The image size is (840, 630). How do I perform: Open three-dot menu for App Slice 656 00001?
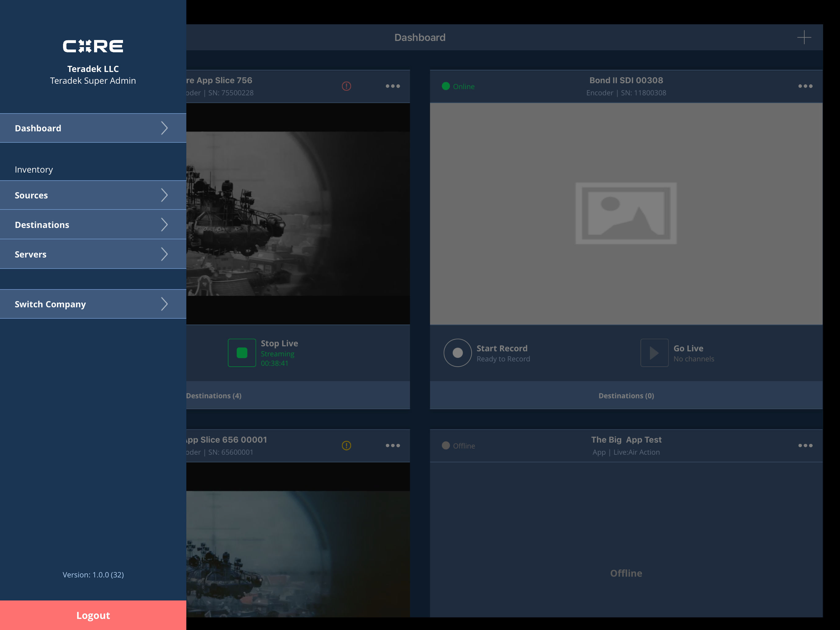click(392, 445)
